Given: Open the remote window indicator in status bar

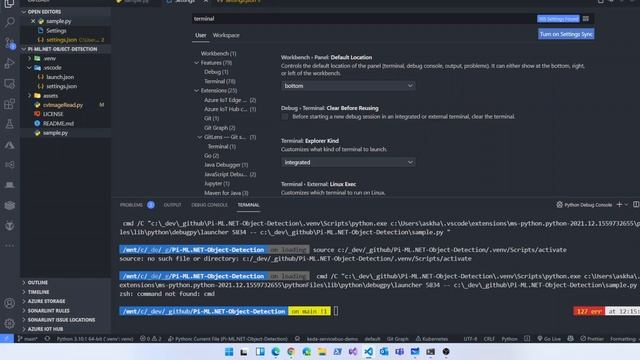Looking at the screenshot, I should click(x=7, y=339).
